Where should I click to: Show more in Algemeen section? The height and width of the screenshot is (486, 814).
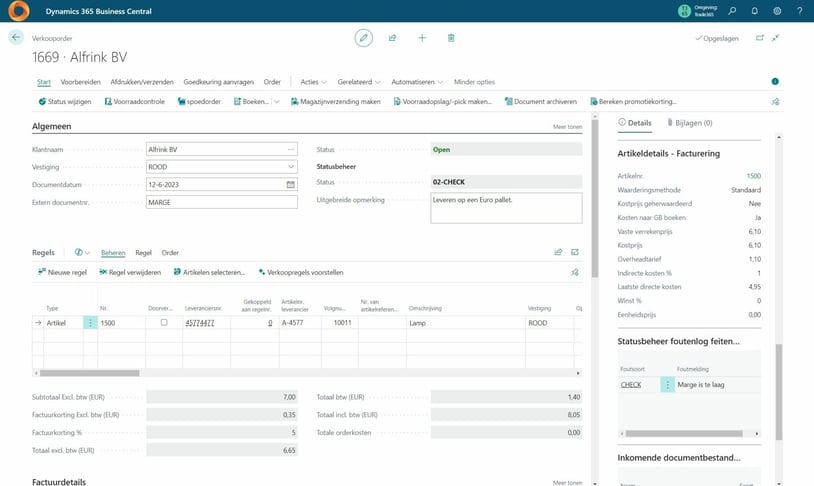coord(567,127)
